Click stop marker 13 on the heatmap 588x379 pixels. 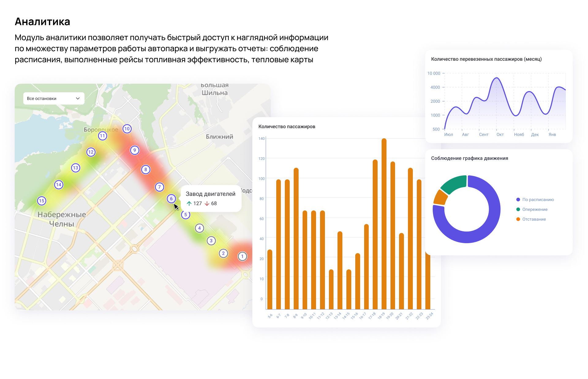(x=76, y=168)
